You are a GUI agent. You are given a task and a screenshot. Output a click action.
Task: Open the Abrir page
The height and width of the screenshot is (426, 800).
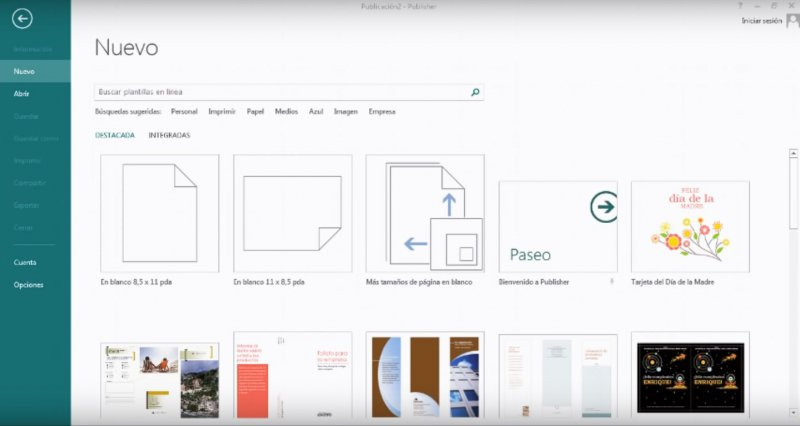coord(21,94)
